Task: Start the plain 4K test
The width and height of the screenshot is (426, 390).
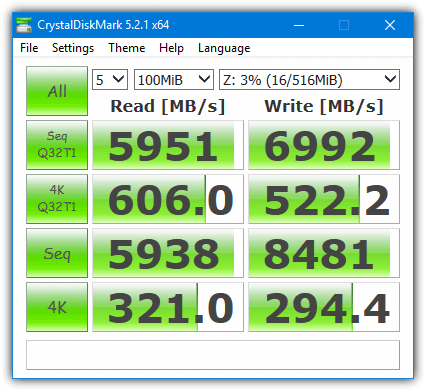Action: click(57, 307)
